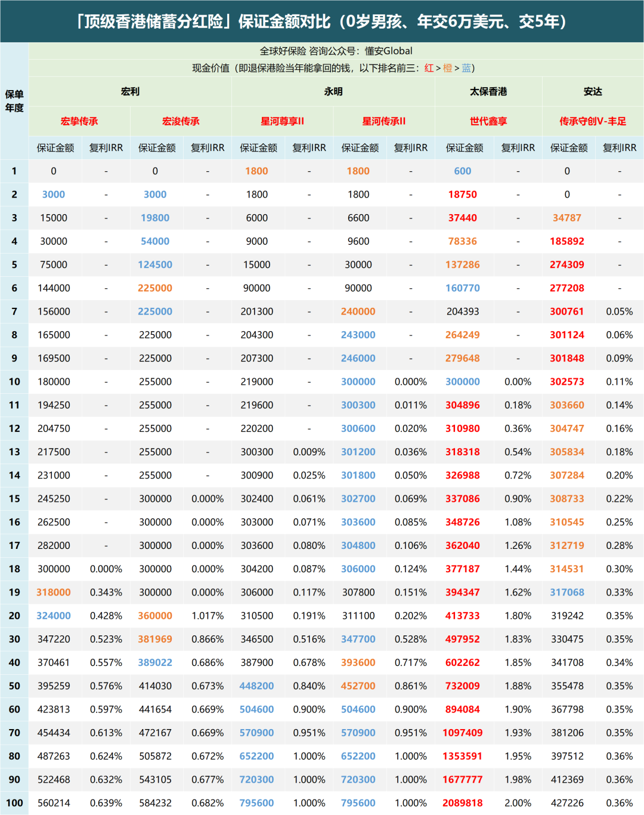Select the blue 19800 value
The image size is (644, 815).
point(155,218)
